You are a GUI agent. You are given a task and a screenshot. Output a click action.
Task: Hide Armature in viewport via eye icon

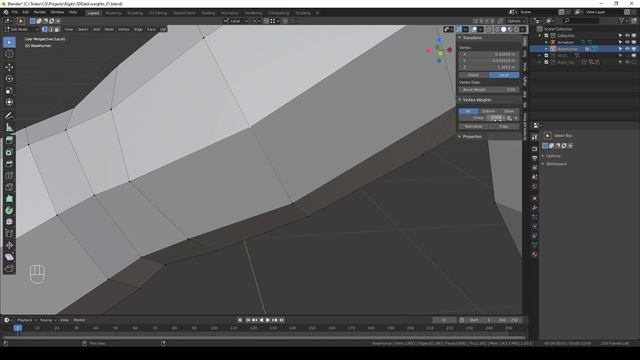627,42
